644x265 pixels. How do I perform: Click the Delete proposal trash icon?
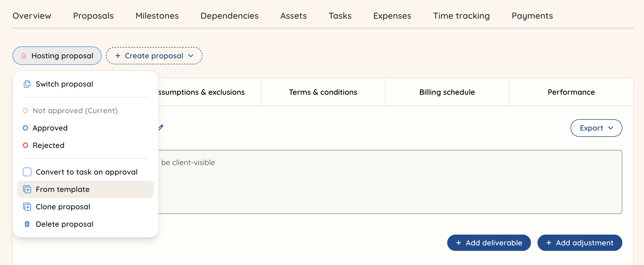point(27,224)
